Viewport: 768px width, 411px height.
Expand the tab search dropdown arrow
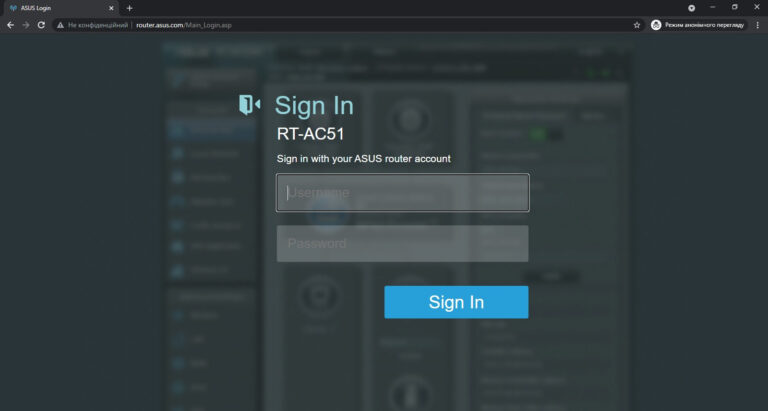click(691, 8)
